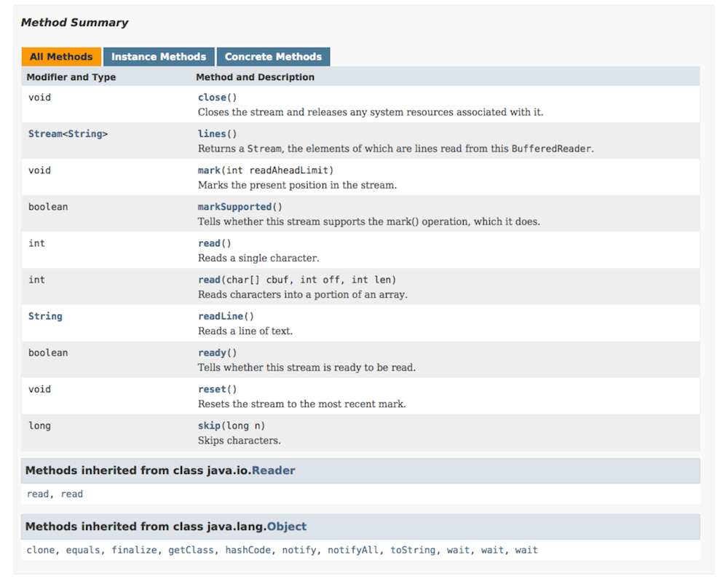Navigate to the java.io.Reader class page
The width and height of the screenshot is (728, 579).
click(x=274, y=470)
